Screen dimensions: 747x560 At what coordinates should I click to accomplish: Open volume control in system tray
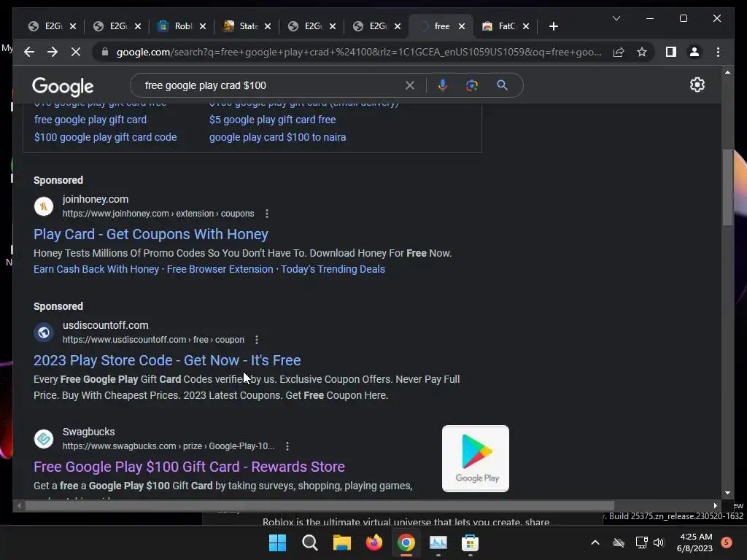point(659,542)
